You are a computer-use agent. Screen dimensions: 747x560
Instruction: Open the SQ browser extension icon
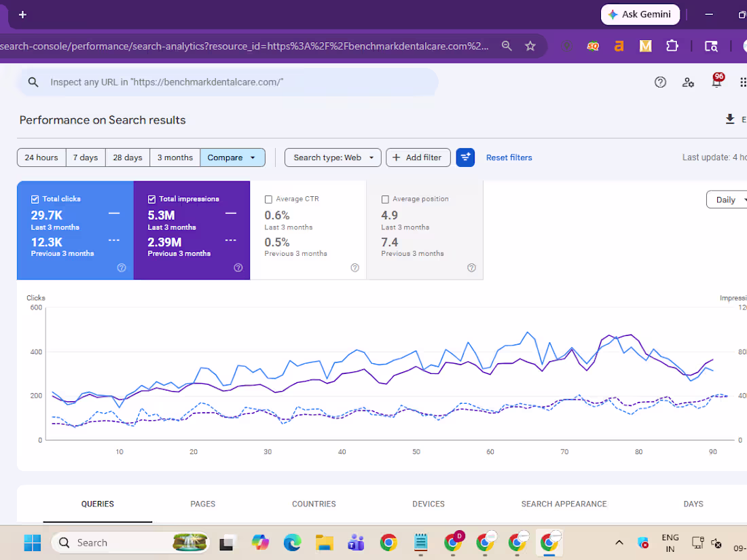(x=593, y=46)
